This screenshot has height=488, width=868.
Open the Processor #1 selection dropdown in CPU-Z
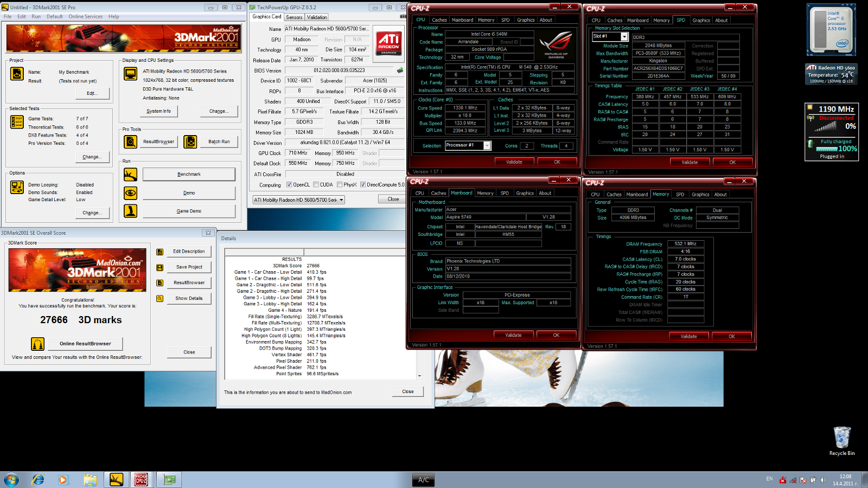[468, 145]
